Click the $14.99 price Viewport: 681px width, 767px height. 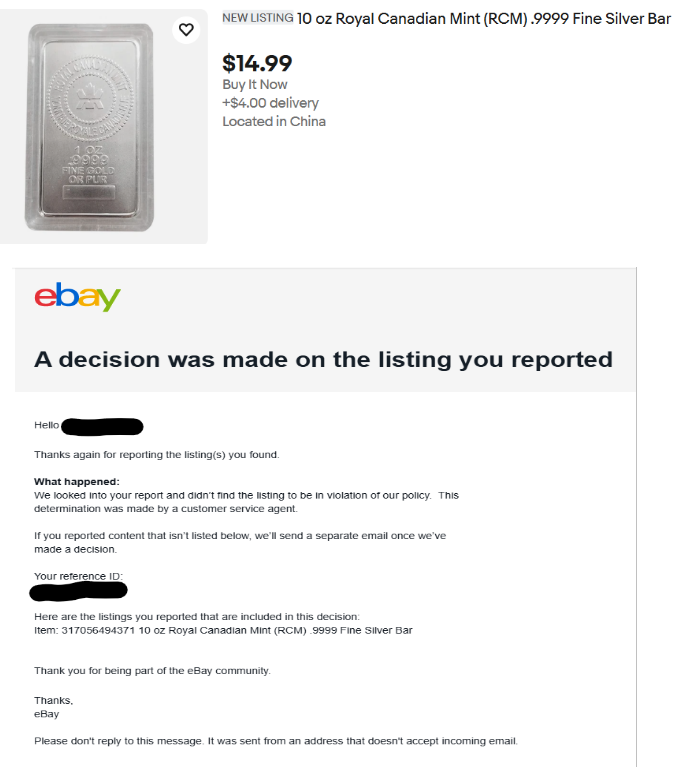(x=257, y=63)
